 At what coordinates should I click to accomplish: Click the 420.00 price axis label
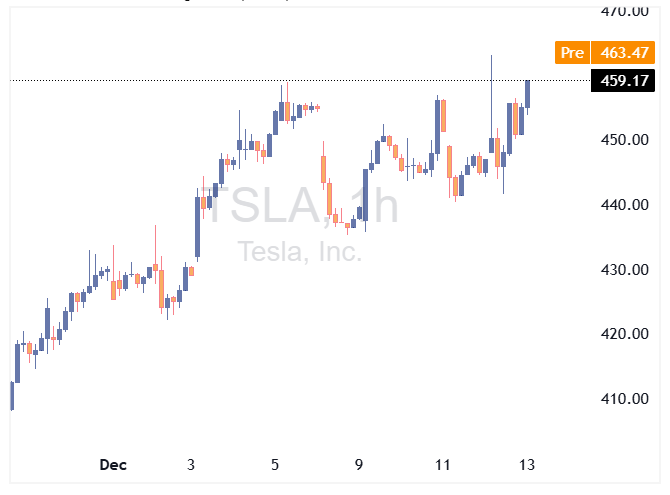621,334
